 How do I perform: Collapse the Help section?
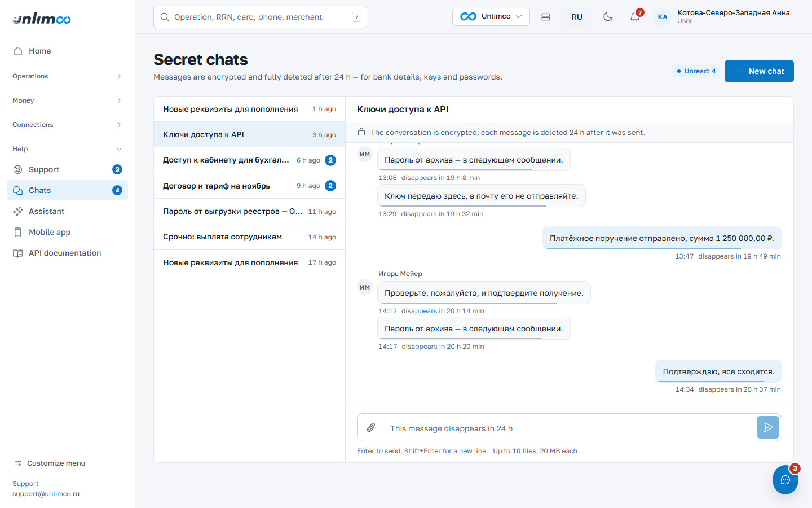(67, 149)
